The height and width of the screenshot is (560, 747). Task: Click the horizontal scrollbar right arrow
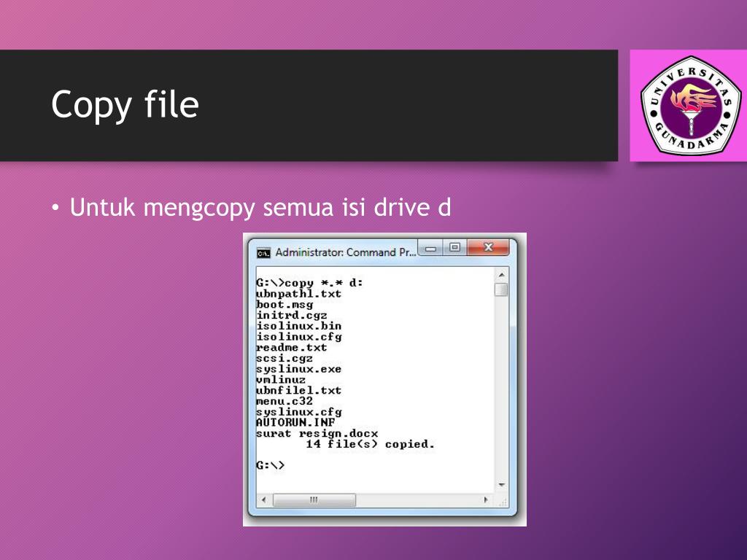pyautogui.click(x=485, y=500)
